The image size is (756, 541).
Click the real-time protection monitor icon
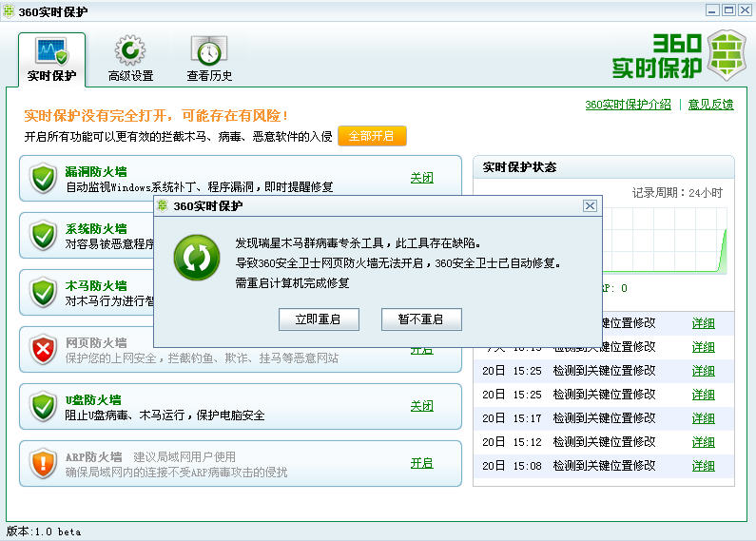(x=51, y=51)
